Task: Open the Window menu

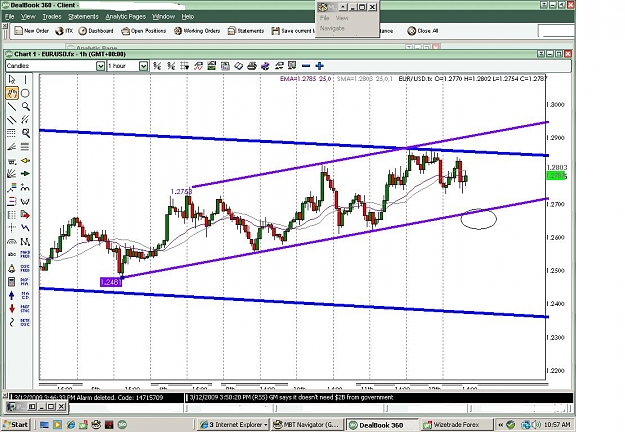Action: 163,17
